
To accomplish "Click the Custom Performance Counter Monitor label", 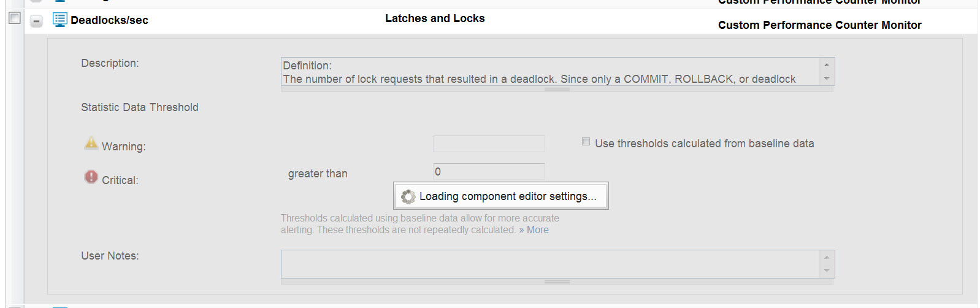I will (x=819, y=25).
